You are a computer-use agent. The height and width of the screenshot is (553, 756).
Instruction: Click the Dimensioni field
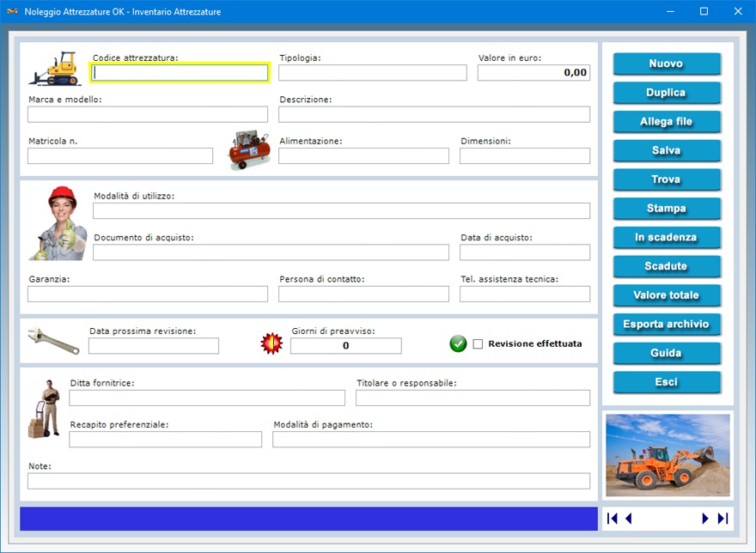525,155
